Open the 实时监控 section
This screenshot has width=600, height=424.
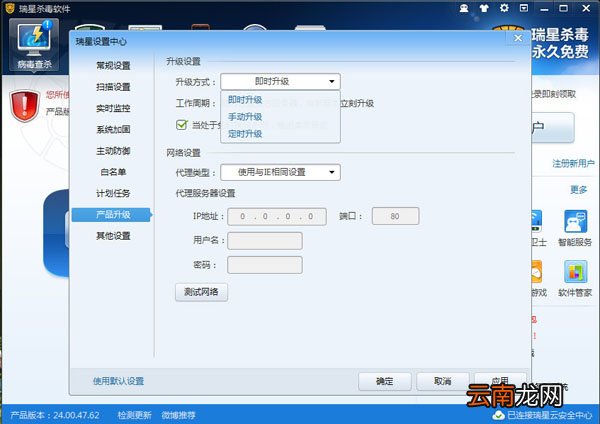pos(113,108)
